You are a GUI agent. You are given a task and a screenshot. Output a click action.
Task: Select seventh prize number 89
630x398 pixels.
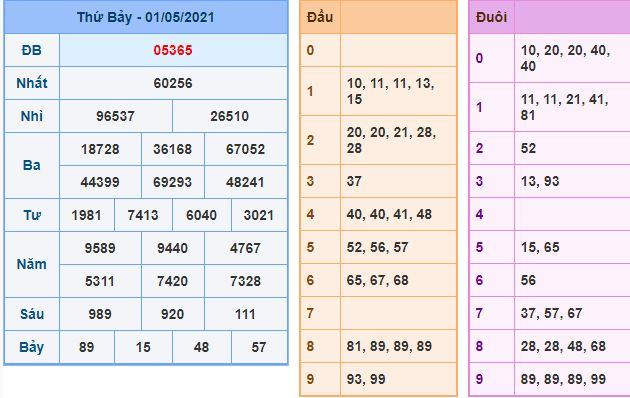click(x=86, y=347)
